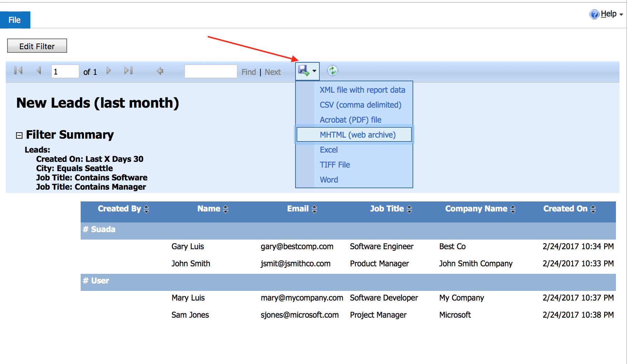Click back to parent report arrow
The height and width of the screenshot is (364, 627).
(160, 71)
